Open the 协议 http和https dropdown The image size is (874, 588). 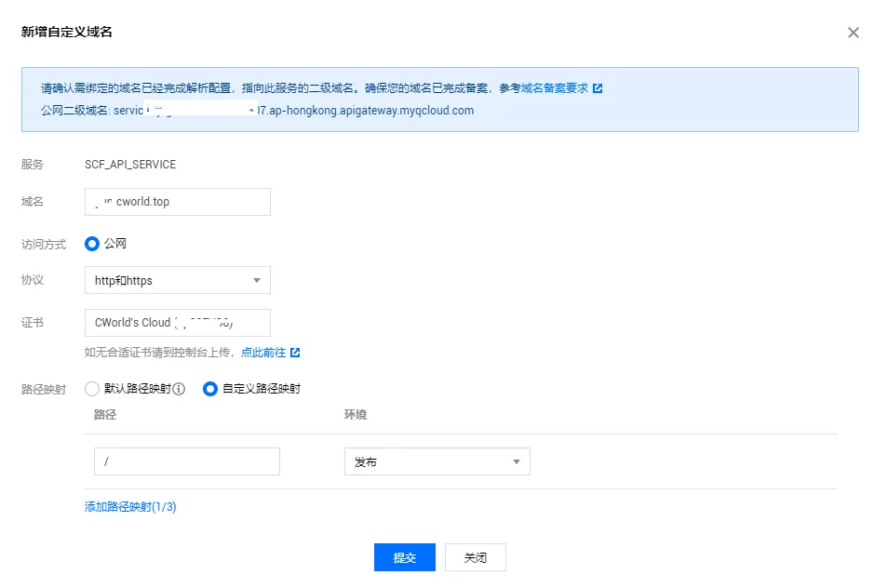177,280
